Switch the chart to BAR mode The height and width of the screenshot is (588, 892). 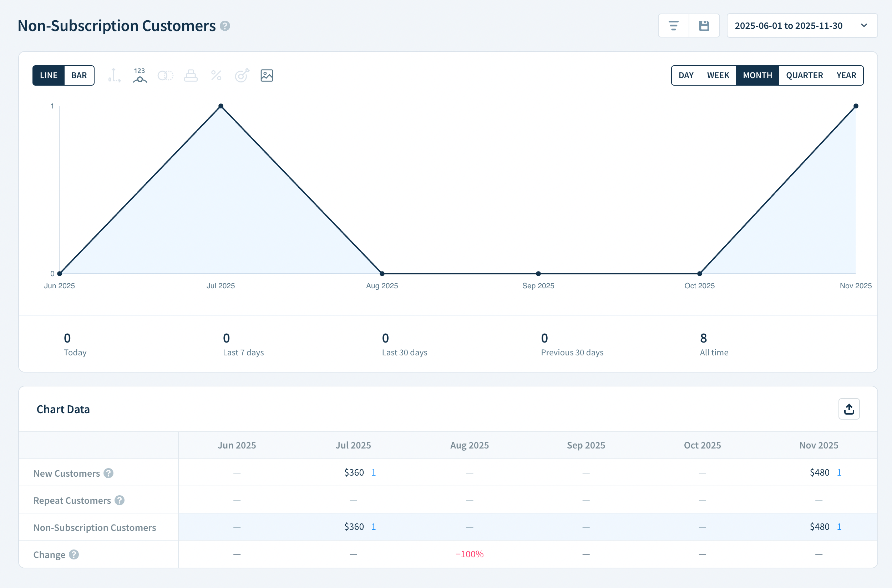[x=78, y=75]
